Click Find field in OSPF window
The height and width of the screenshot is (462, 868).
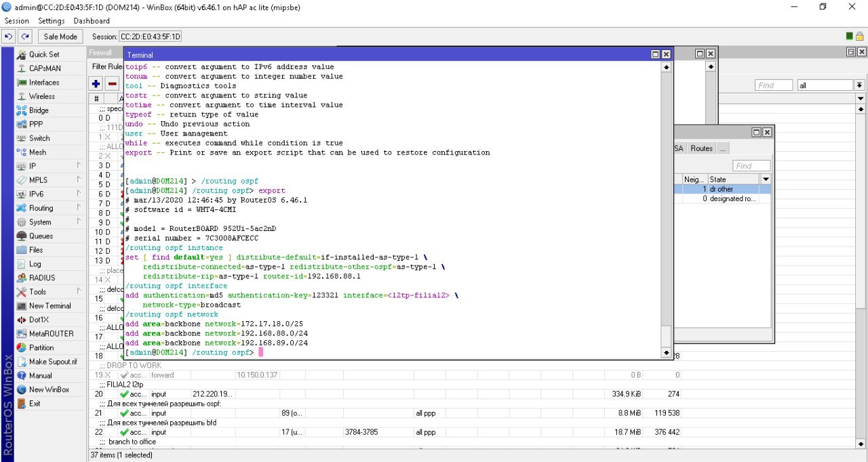751,166
